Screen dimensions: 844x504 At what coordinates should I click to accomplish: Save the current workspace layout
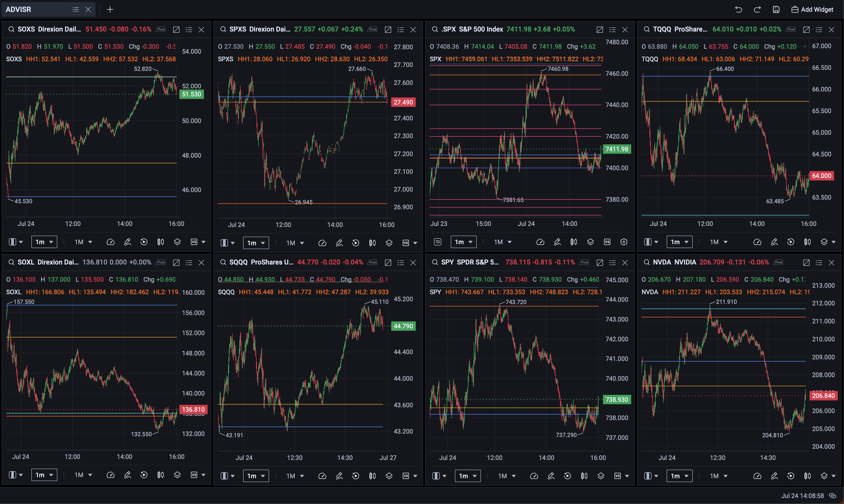(776, 9)
